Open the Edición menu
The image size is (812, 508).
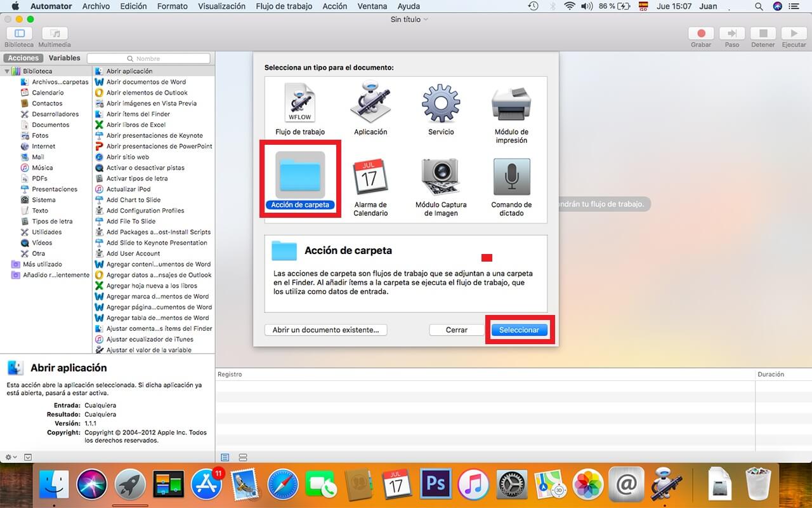pos(133,6)
